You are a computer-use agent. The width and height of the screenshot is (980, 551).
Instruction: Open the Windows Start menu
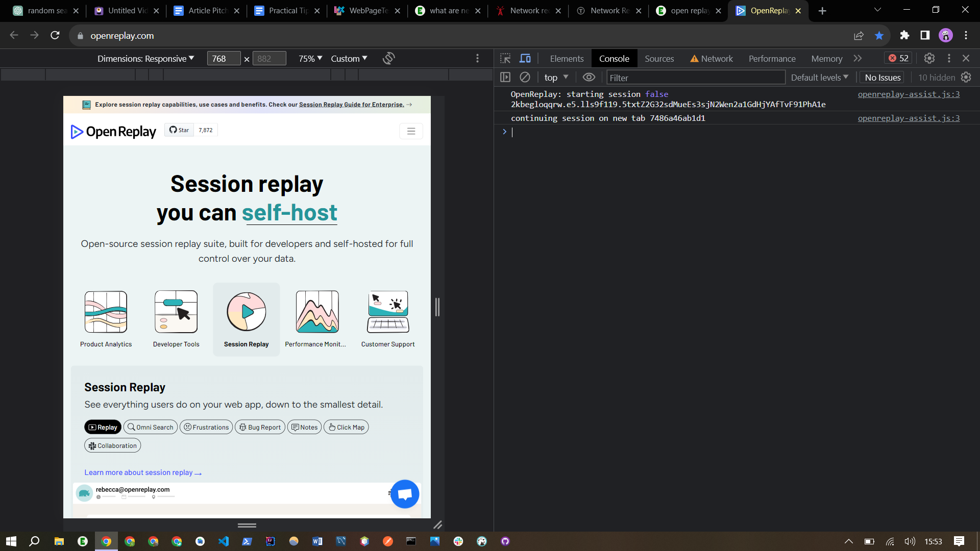coord(11,541)
